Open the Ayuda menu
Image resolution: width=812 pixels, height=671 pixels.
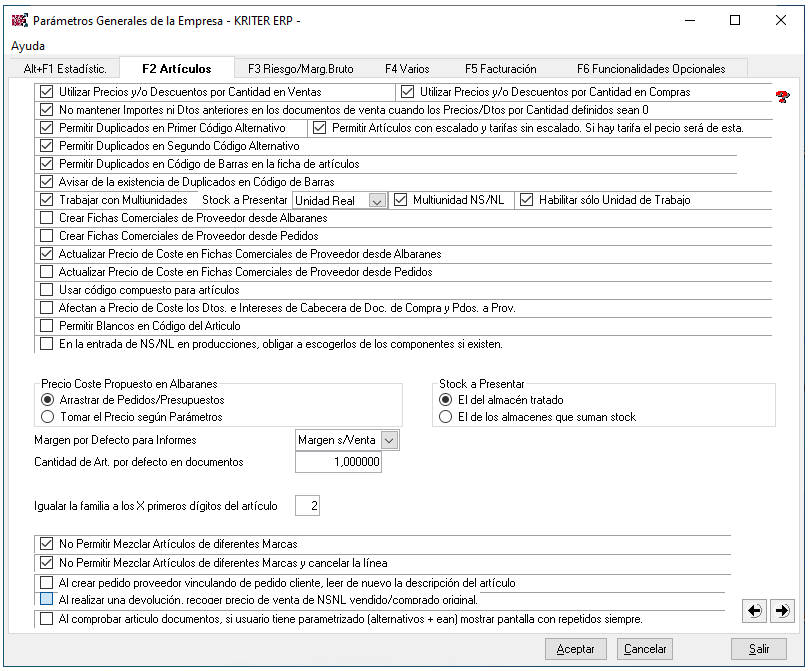(28, 46)
